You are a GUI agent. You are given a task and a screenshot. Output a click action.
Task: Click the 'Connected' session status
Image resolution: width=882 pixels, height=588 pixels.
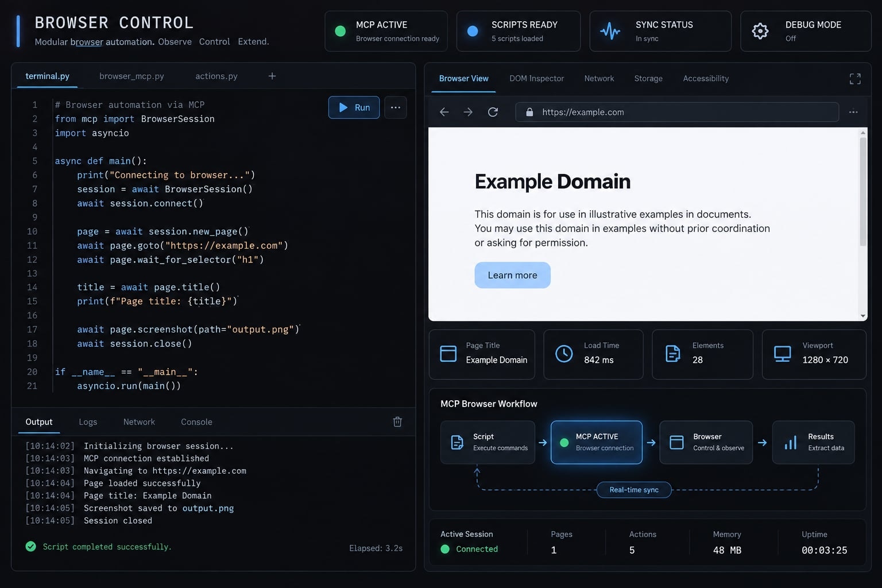[477, 549]
